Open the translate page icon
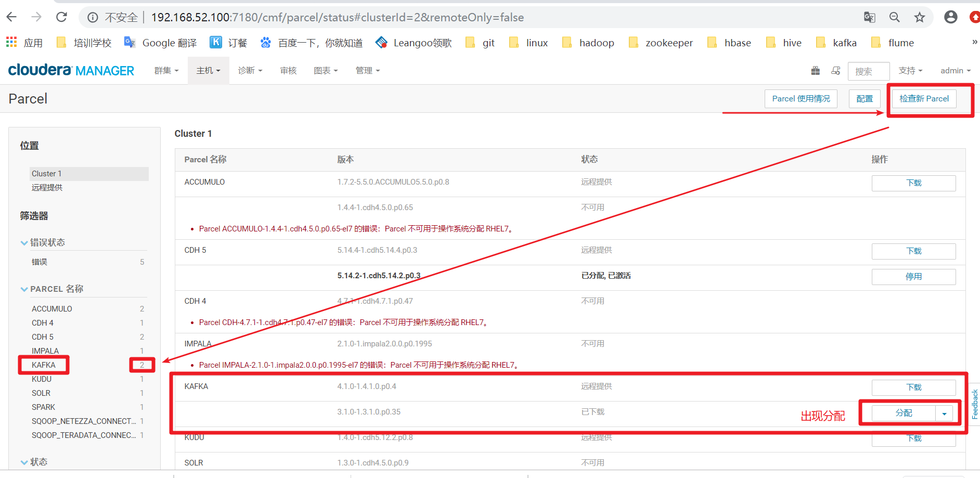This screenshot has height=478, width=980. click(x=869, y=17)
